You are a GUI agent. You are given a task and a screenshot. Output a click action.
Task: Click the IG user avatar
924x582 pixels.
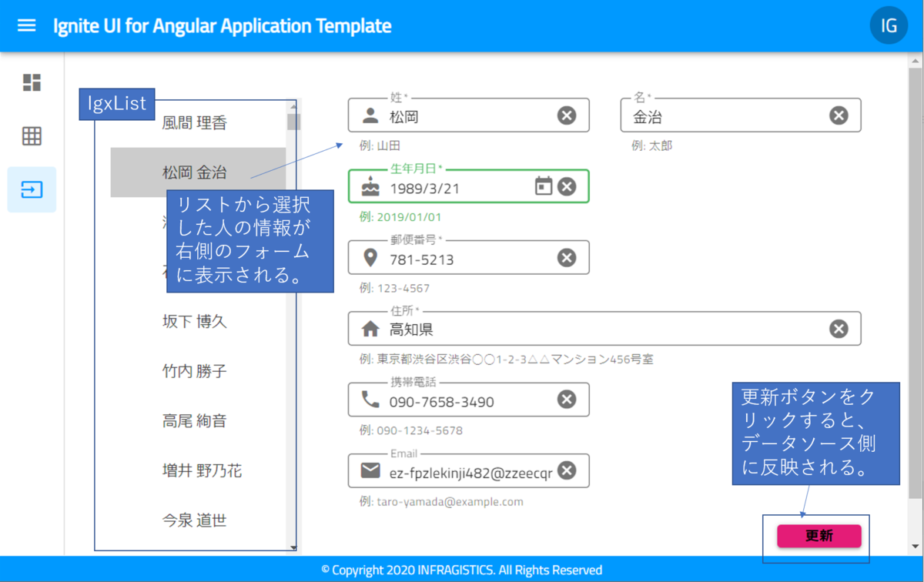889,25
